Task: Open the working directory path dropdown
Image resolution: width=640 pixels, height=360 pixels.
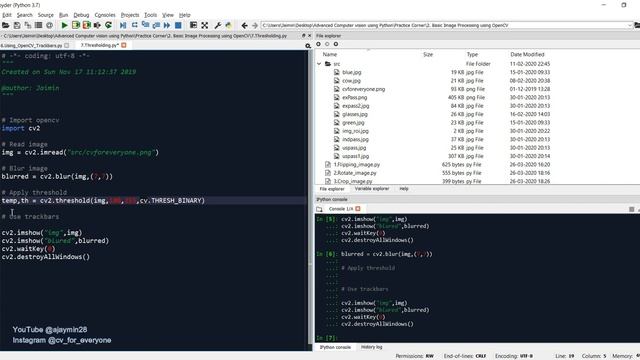Action: click(629, 25)
